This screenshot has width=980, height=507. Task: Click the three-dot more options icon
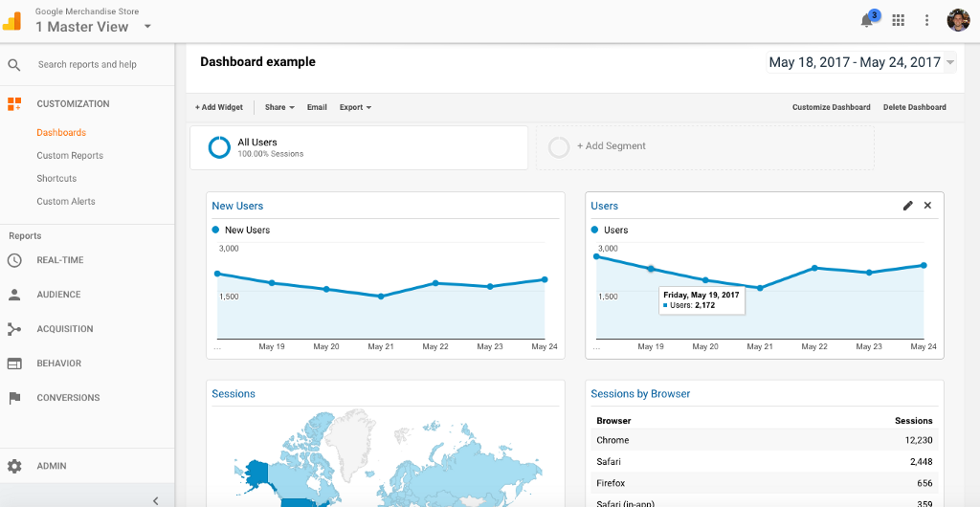click(x=926, y=20)
